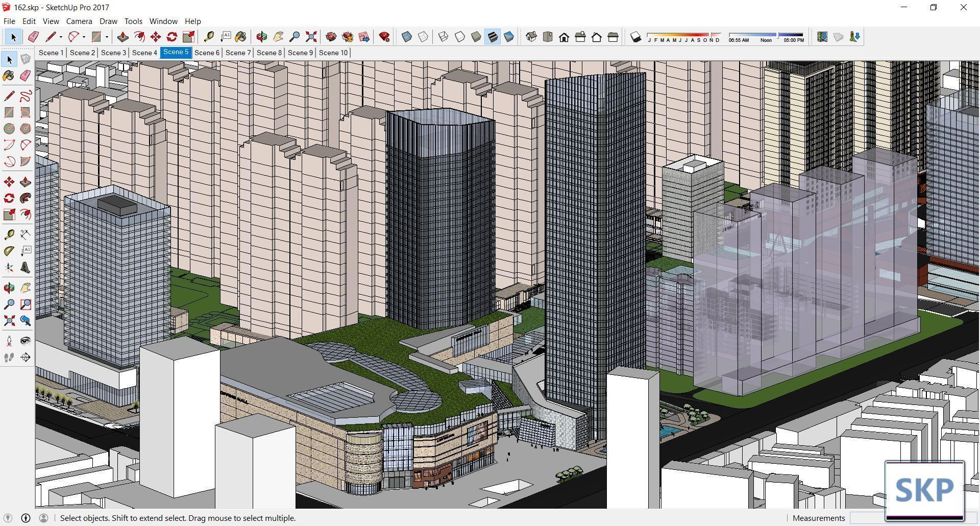Select the Move tool in top toolbar
980x526 pixels.
(x=156, y=37)
